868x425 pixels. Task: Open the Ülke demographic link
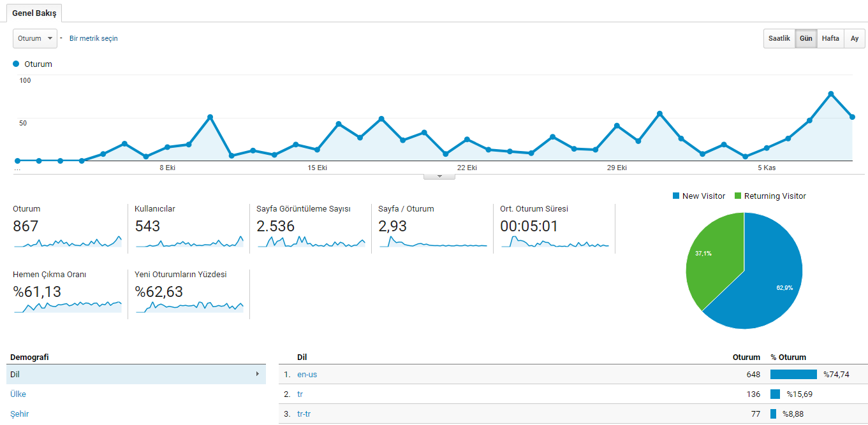pyautogui.click(x=18, y=394)
